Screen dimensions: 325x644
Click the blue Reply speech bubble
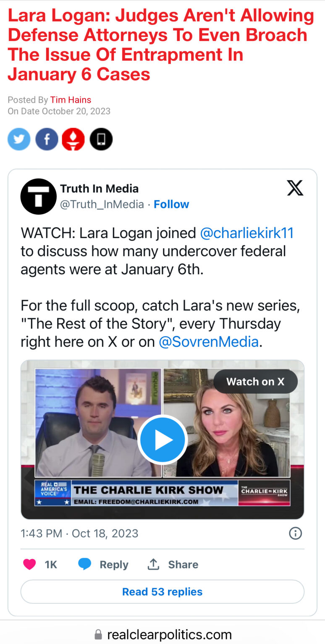[x=85, y=565]
